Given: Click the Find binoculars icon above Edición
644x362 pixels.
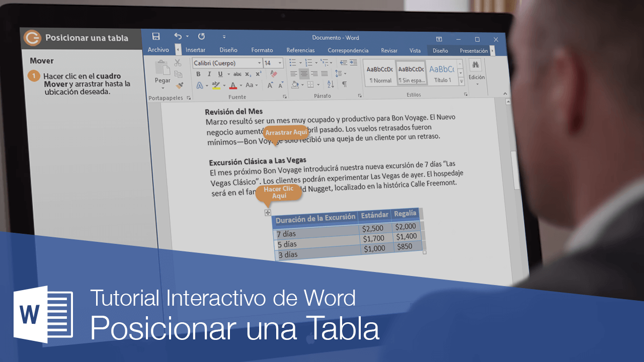Looking at the screenshot, I should 475,65.
